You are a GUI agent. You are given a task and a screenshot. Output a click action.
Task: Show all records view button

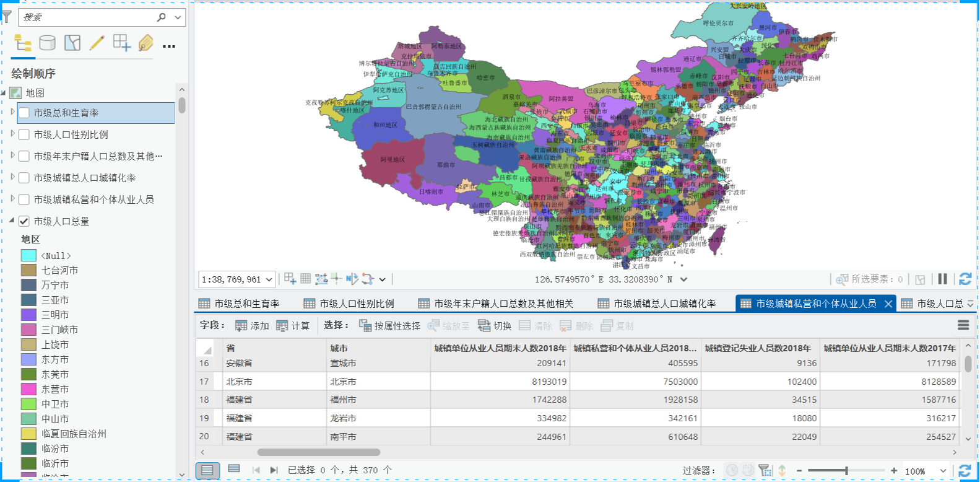(x=207, y=470)
